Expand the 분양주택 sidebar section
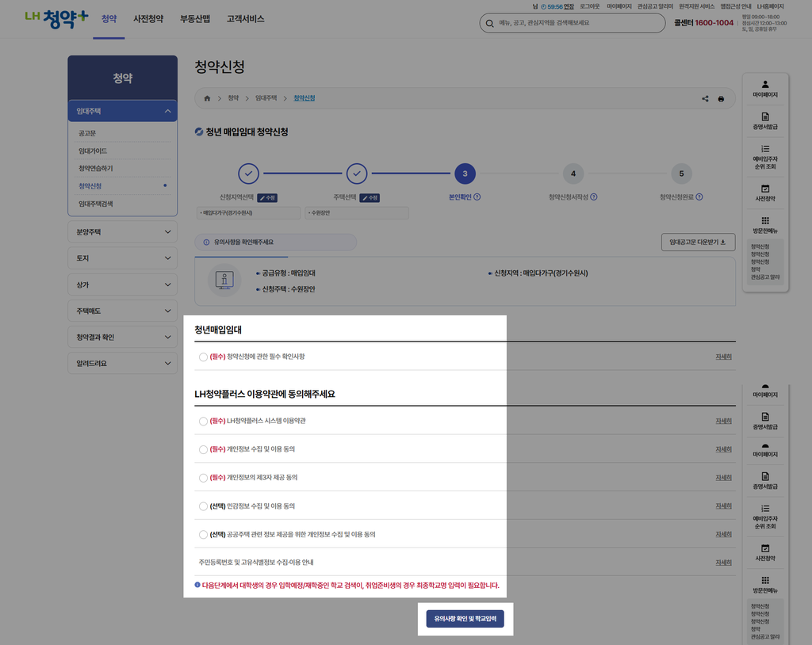Viewport: 812px width, 645px height. tap(122, 231)
